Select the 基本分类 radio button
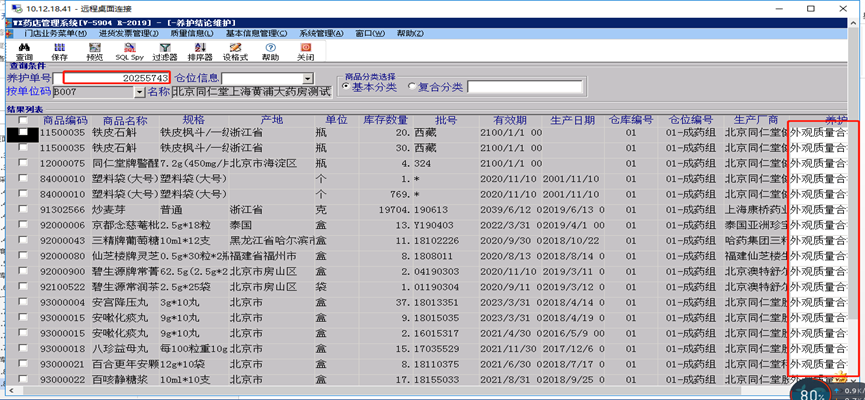 click(x=347, y=88)
